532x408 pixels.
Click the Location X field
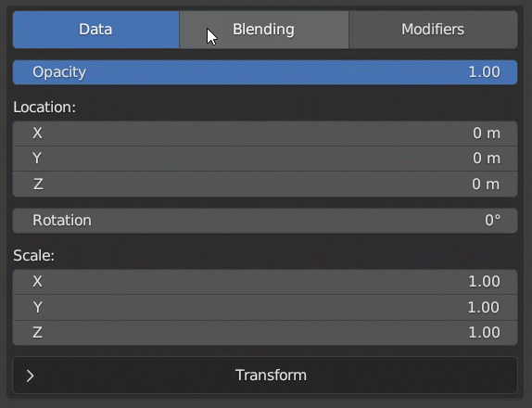click(x=265, y=134)
